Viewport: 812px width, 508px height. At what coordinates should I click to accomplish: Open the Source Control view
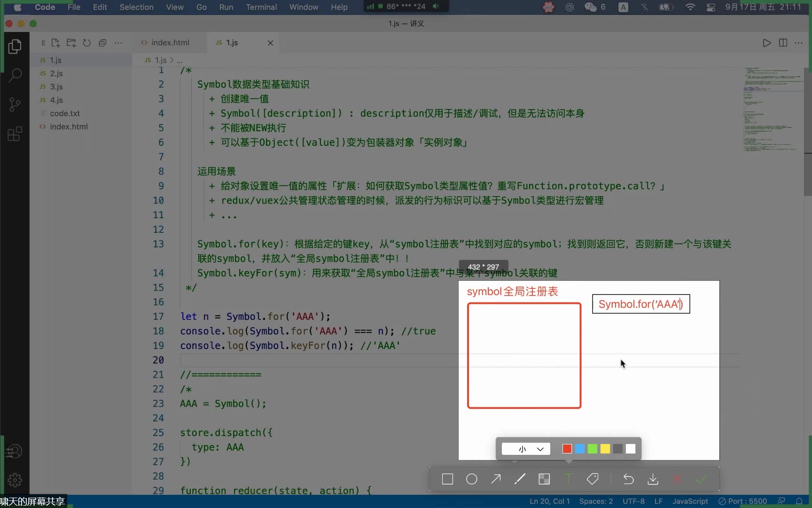coord(15,104)
